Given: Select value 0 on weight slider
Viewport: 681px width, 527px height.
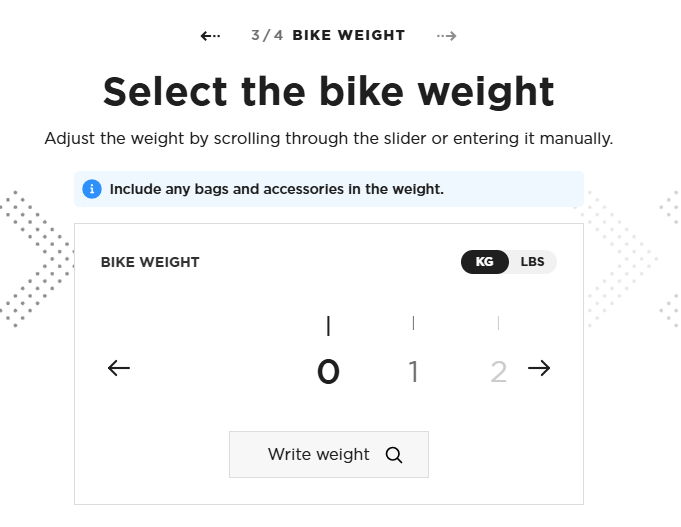Looking at the screenshot, I should 328,372.
